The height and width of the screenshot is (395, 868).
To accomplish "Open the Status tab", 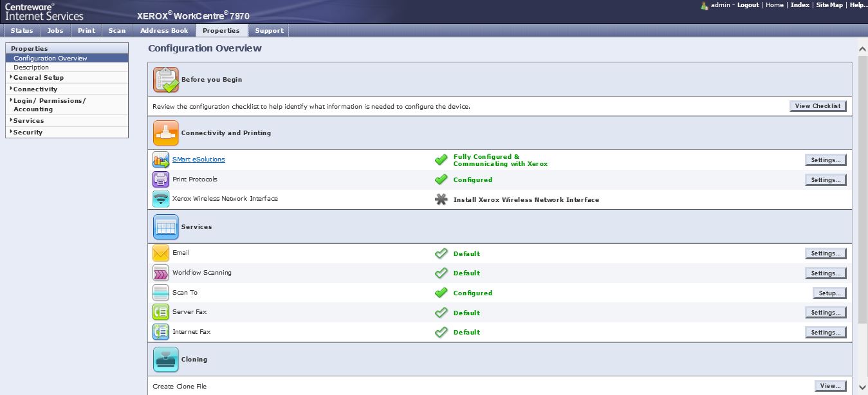I will coord(22,30).
